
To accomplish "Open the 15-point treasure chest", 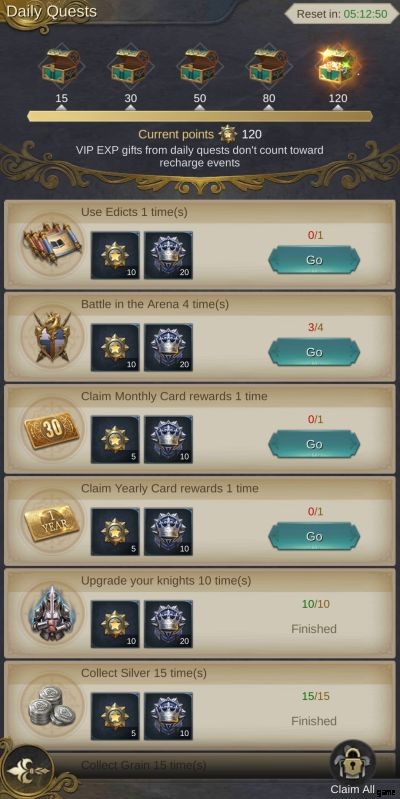I will coord(62,67).
